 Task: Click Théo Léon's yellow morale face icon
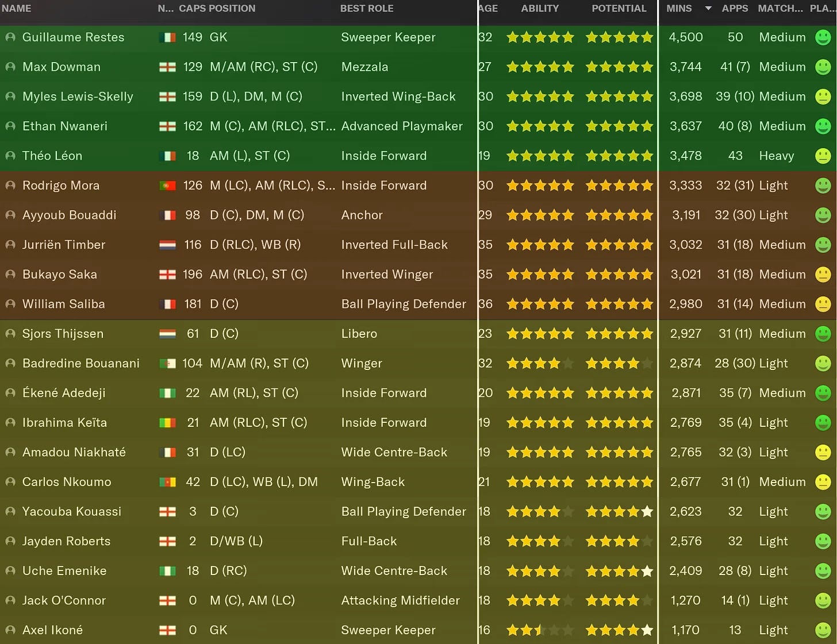[823, 156]
